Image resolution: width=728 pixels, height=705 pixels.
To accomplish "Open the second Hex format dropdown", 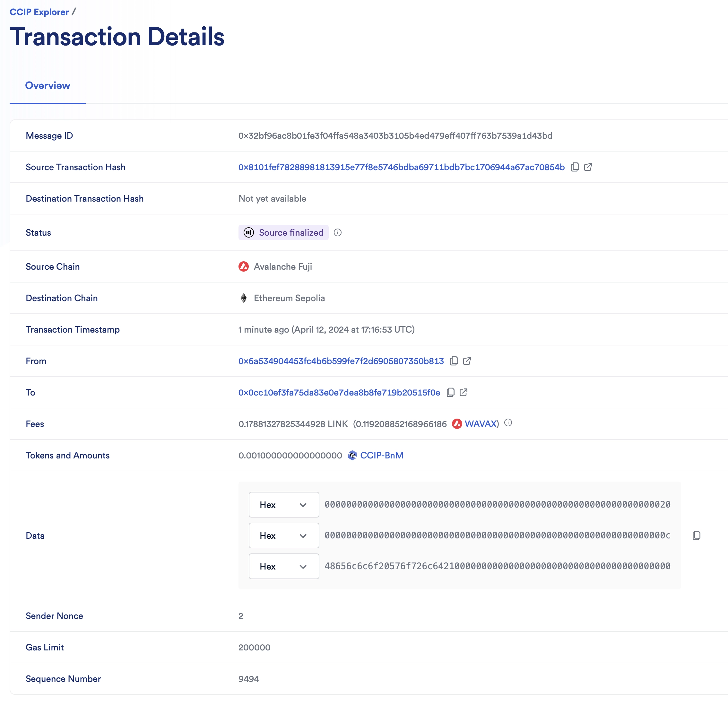I will (284, 535).
